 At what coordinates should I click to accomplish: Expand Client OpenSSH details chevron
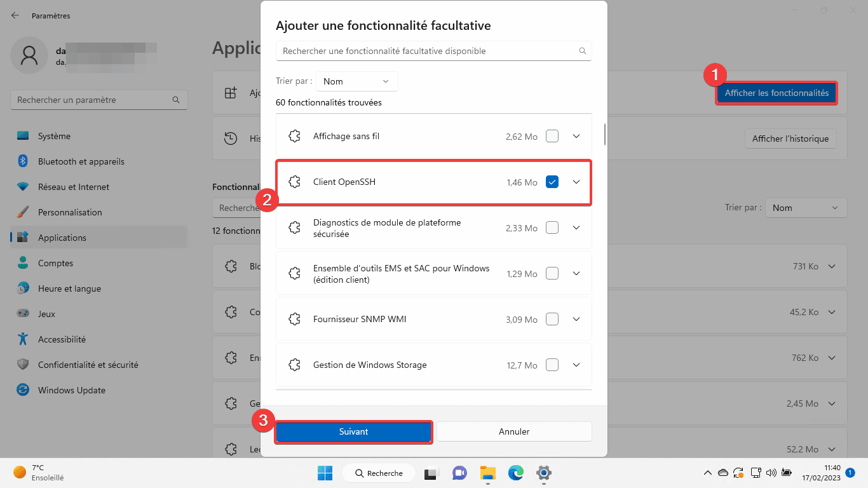576,181
